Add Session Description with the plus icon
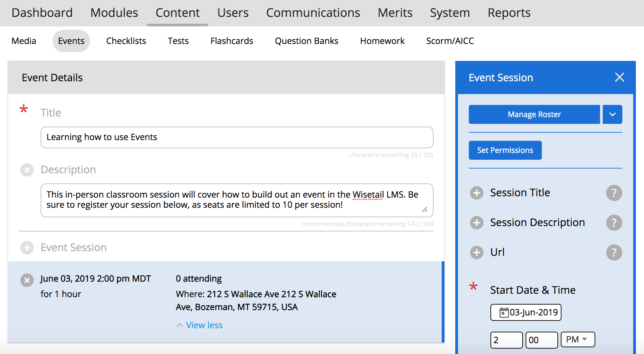 pos(477,223)
